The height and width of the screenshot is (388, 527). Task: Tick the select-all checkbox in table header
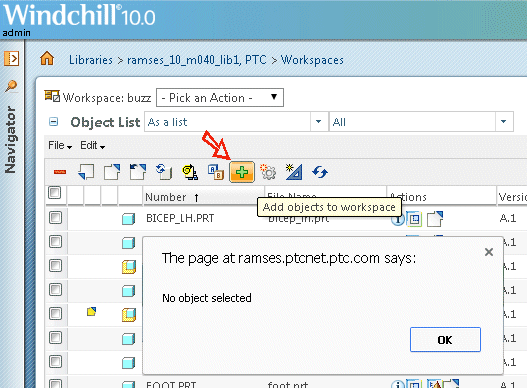pos(54,193)
